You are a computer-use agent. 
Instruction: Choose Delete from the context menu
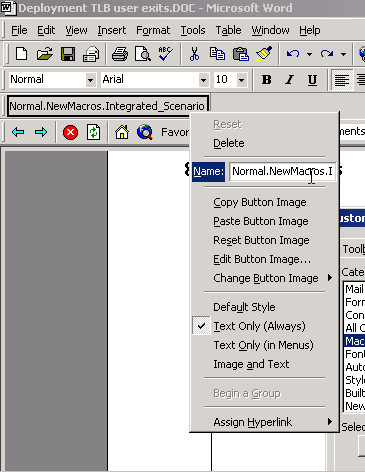tap(229, 143)
